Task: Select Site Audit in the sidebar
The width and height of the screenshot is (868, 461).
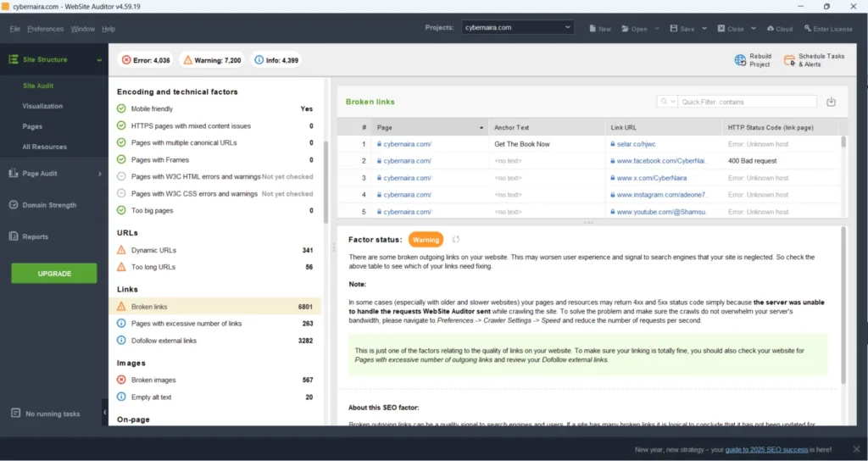Action: click(38, 86)
